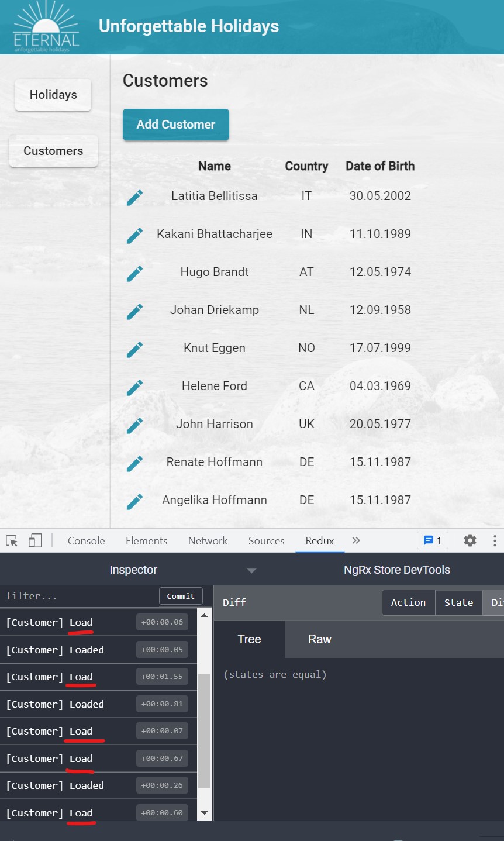Show more DevTools tabs chevron
The width and height of the screenshot is (504, 841).
[x=356, y=541]
